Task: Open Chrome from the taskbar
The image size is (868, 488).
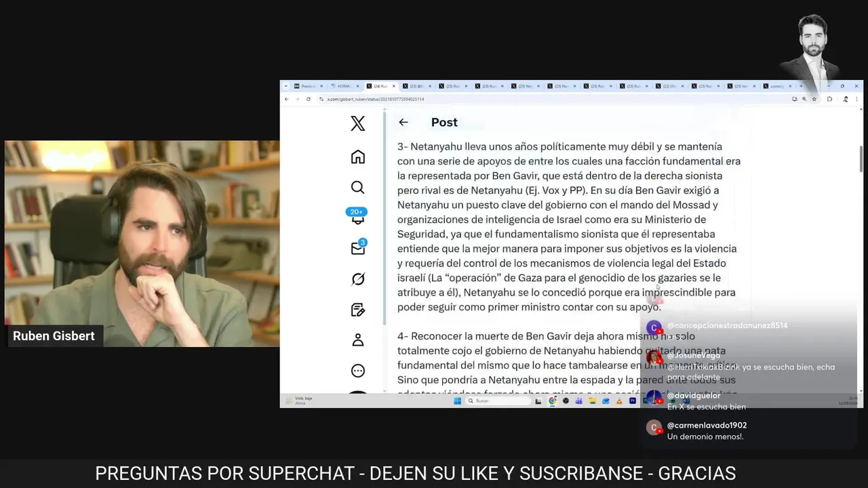Action: click(553, 401)
